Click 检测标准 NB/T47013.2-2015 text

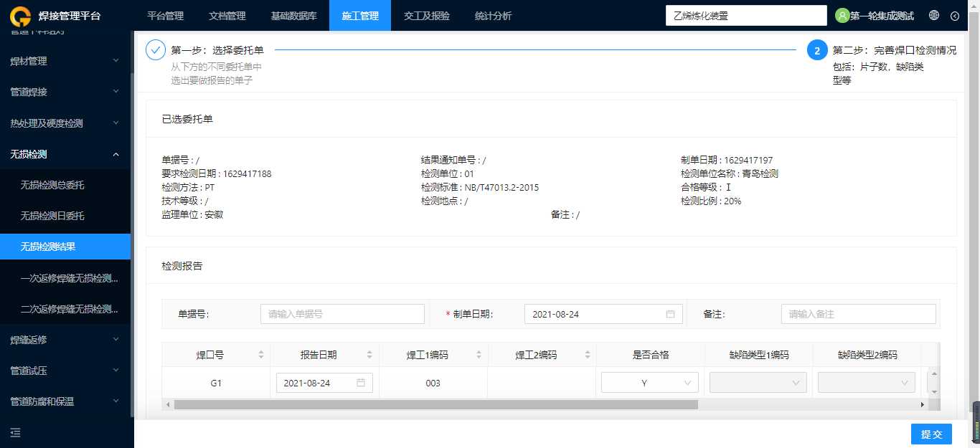coord(480,187)
